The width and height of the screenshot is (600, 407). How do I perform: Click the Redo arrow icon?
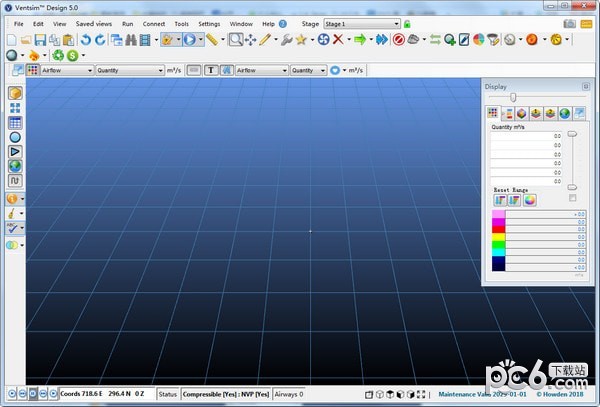[x=100, y=39]
